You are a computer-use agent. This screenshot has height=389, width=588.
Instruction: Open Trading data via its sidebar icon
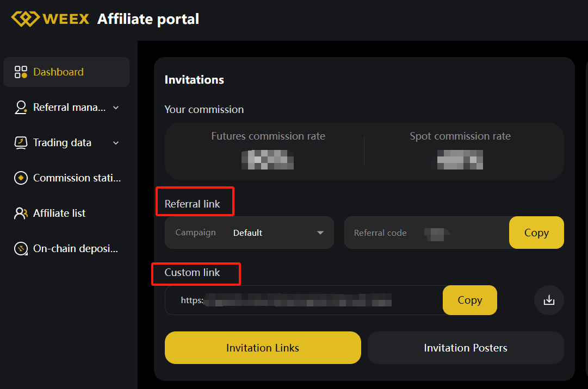coord(21,142)
